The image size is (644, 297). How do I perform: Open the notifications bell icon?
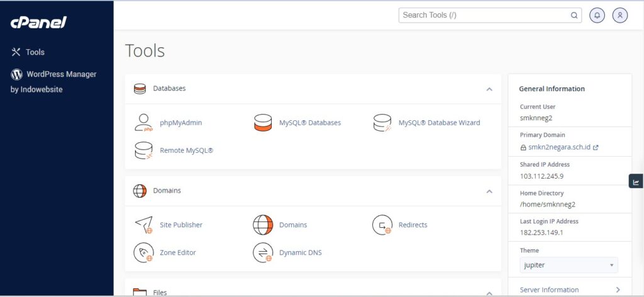click(597, 15)
